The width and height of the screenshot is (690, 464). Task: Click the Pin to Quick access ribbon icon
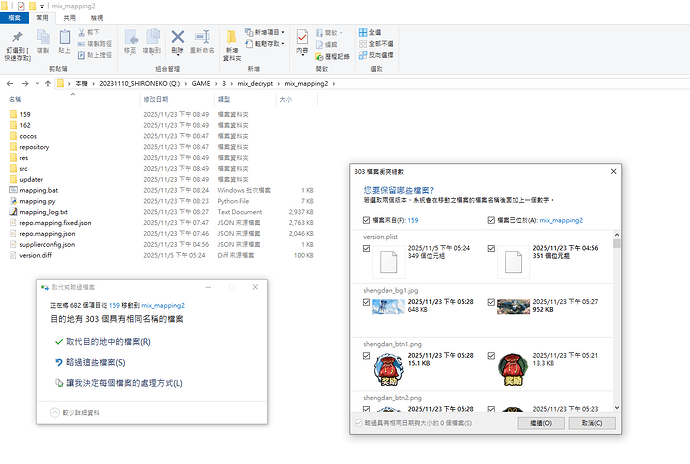click(16, 40)
